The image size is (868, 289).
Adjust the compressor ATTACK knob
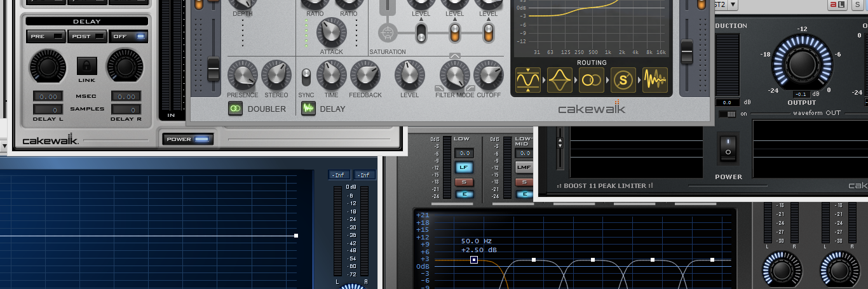[x=331, y=32]
